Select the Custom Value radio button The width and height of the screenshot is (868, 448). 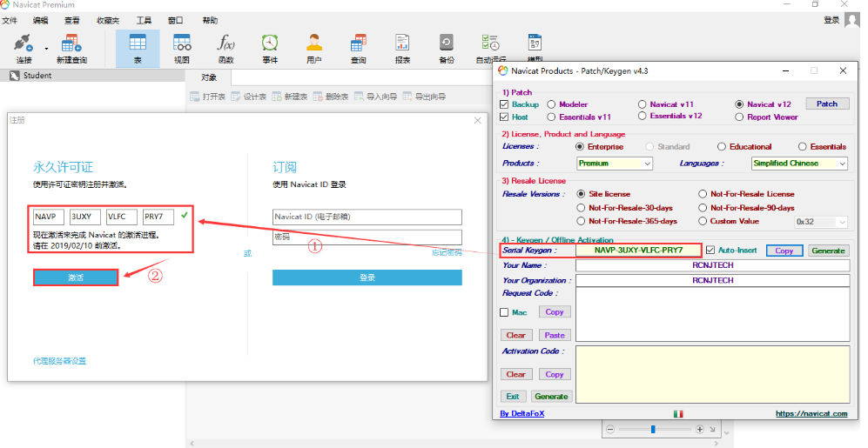(703, 221)
